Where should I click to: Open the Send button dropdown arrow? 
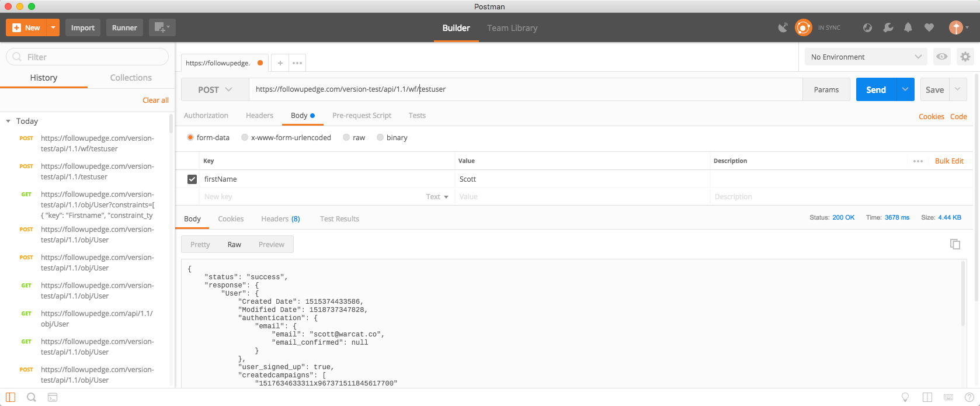click(x=905, y=89)
